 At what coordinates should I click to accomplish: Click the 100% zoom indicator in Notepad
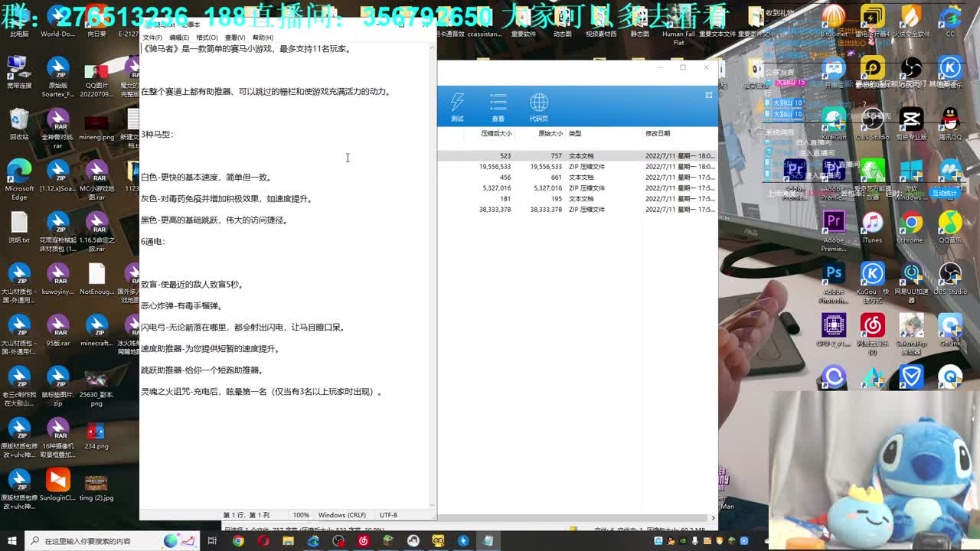301,514
